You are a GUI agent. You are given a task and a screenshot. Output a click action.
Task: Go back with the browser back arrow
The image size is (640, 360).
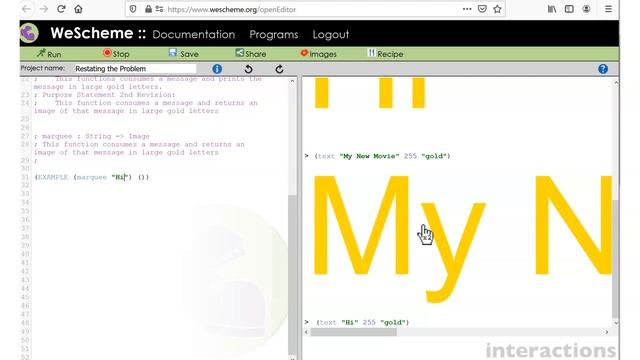click(x=27, y=9)
